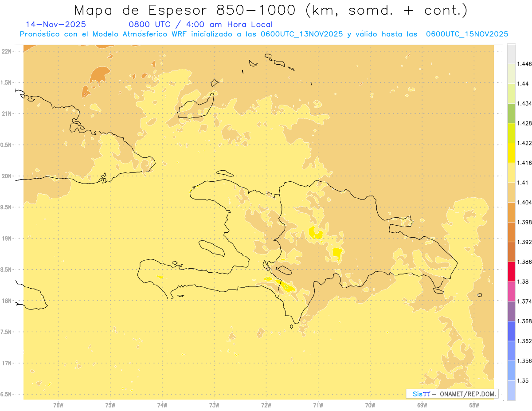Pick the green legend band between 1.428 and 1.434
Screen dimensions: 532x411
[511, 113]
